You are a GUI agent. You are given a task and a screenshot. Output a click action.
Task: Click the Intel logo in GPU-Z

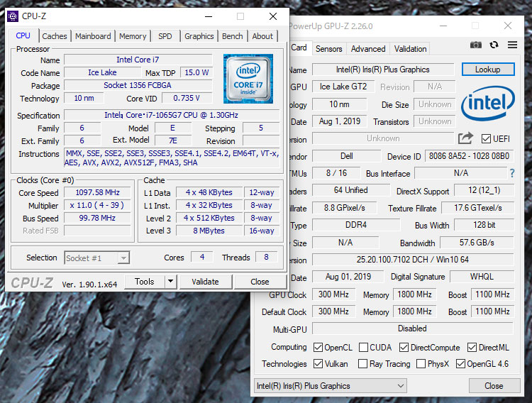pyautogui.click(x=487, y=104)
